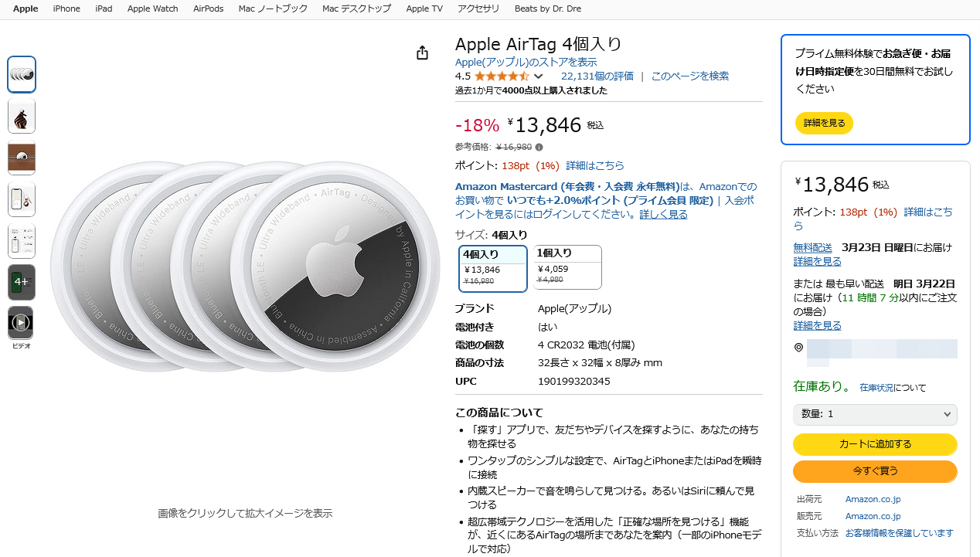Open the 数量 quantity dropdown
The height and width of the screenshot is (557, 980).
tap(875, 414)
